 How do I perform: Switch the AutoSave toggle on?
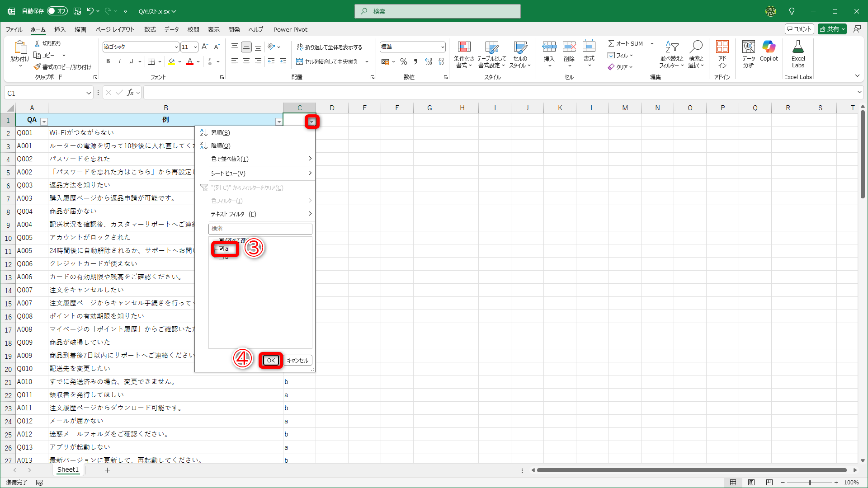57,11
